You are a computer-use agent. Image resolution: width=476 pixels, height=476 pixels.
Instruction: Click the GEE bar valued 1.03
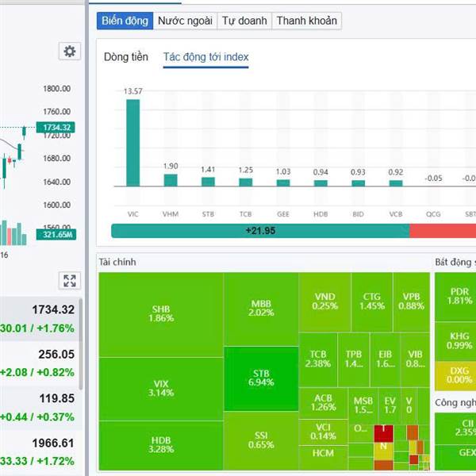click(x=283, y=182)
